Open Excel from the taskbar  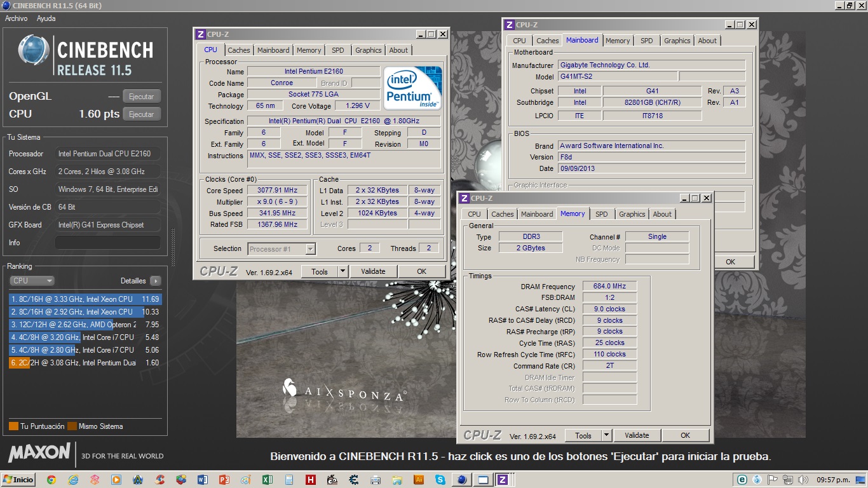(268, 480)
